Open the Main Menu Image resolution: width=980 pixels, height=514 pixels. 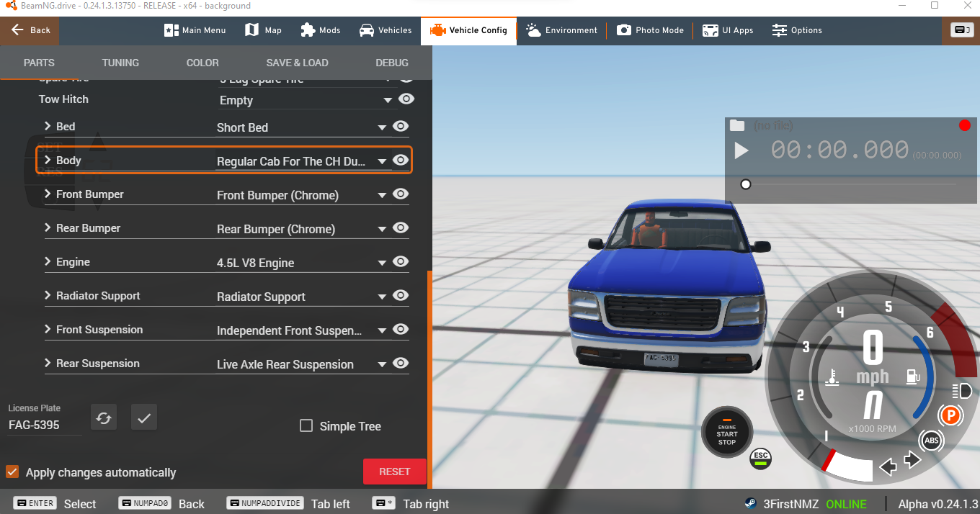[195, 30]
